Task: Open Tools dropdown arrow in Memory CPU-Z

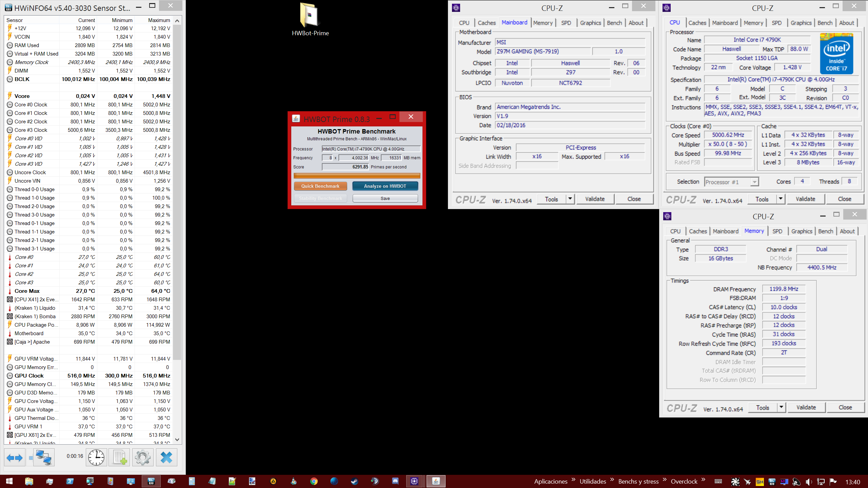Action: coord(781,407)
